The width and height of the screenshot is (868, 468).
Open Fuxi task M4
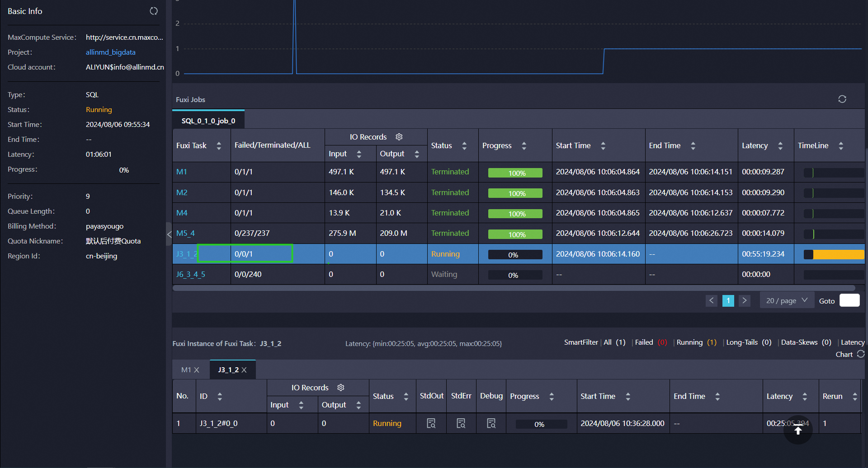[182, 213]
